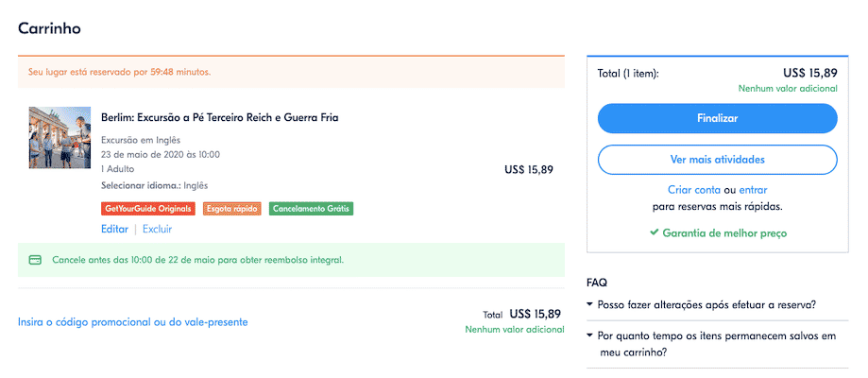Click the arrow next to 'Posso fazer alterações'
The image size is (868, 378).
[590, 305]
